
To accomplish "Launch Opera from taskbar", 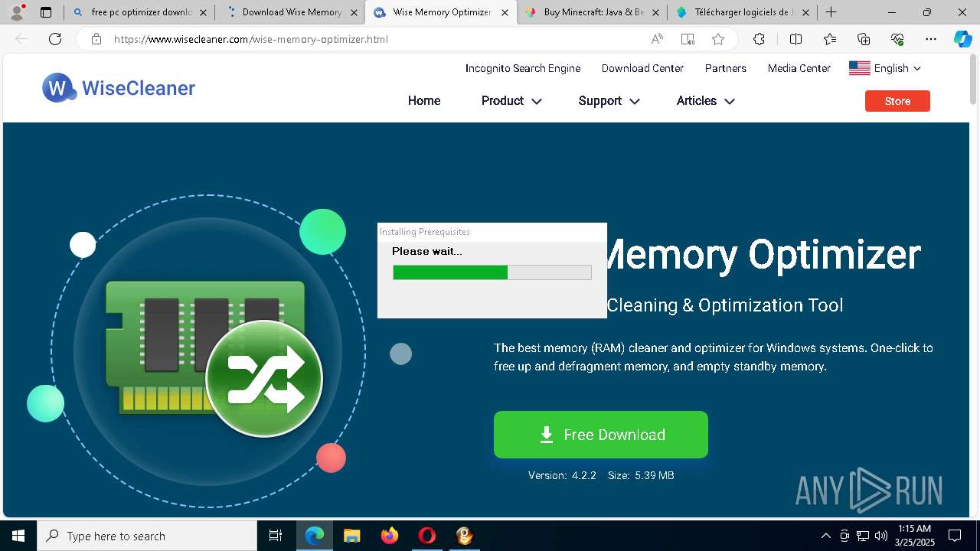I will (427, 536).
